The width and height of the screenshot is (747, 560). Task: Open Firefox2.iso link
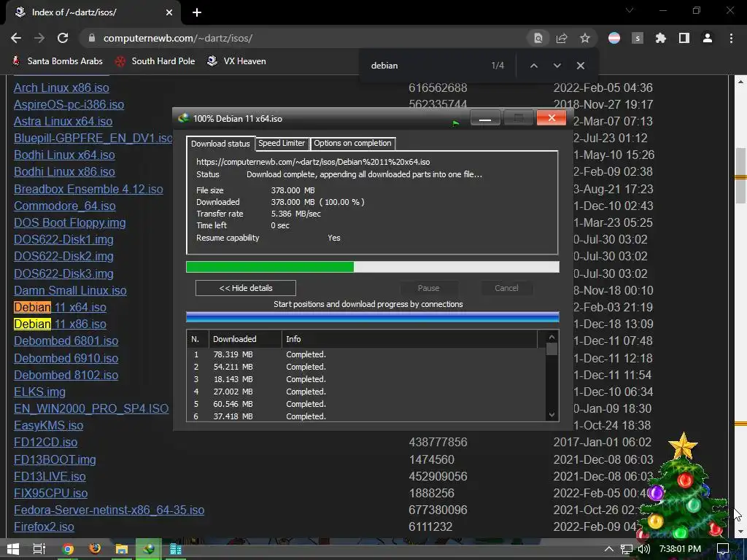click(x=44, y=526)
